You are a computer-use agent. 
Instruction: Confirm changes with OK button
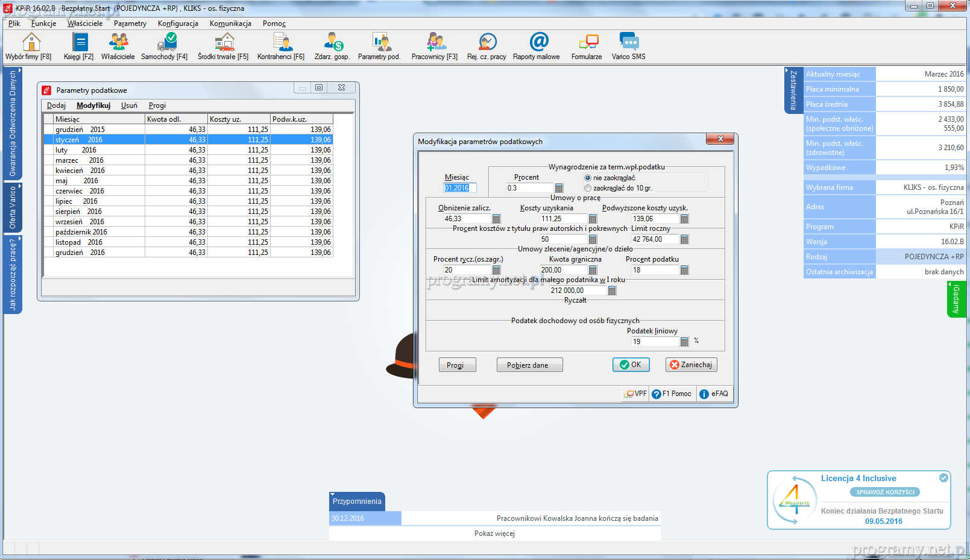tap(631, 365)
